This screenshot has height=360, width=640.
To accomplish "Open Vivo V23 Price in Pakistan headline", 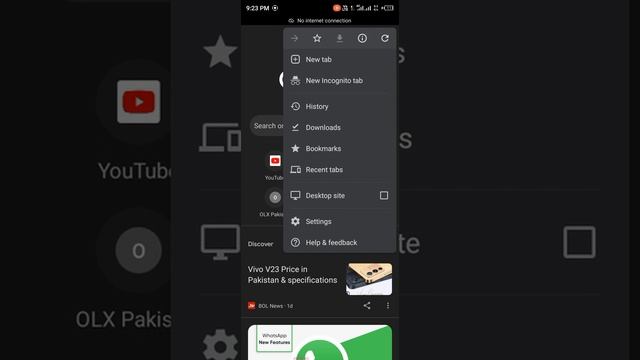I will coord(292,275).
